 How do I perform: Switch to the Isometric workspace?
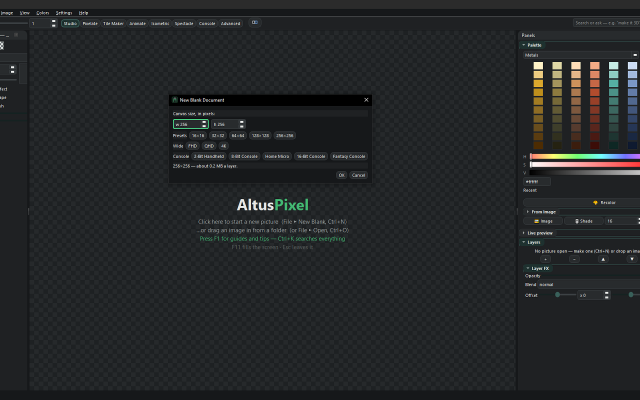[x=160, y=23]
